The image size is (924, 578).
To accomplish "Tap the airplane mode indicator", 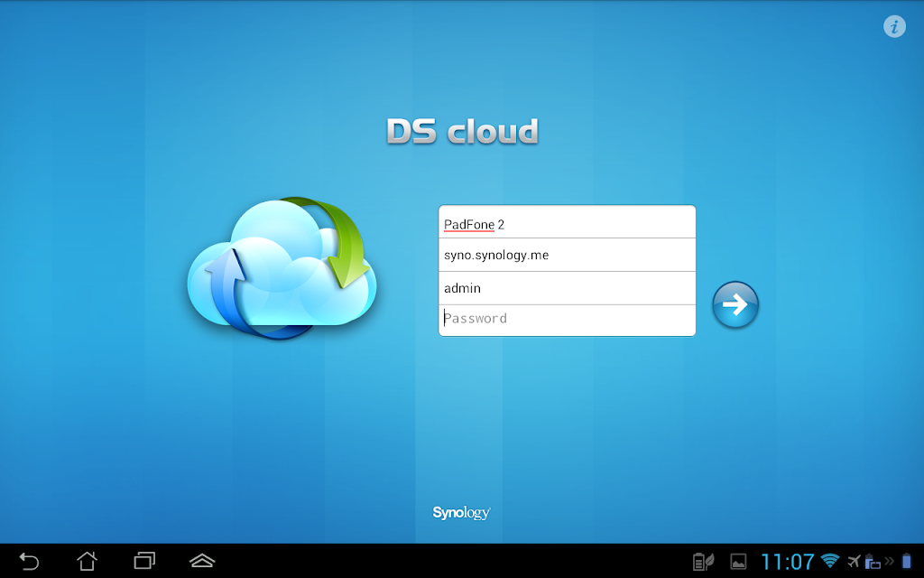I will click(854, 561).
